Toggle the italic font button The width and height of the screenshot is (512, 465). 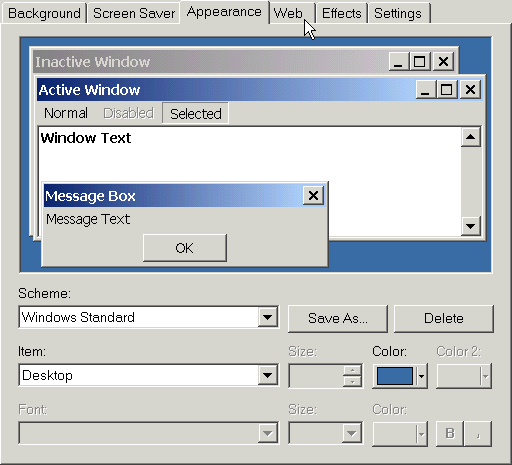[x=478, y=433]
